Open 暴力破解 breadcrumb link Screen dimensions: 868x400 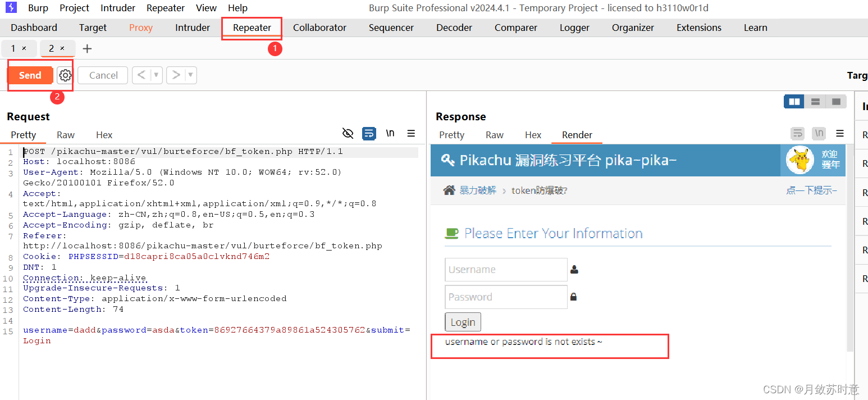(478, 190)
